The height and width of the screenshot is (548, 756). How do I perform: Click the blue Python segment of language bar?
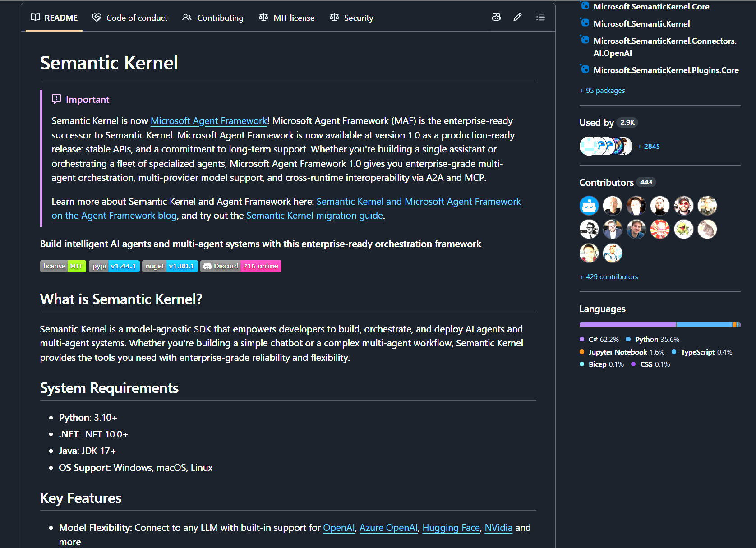705,325
